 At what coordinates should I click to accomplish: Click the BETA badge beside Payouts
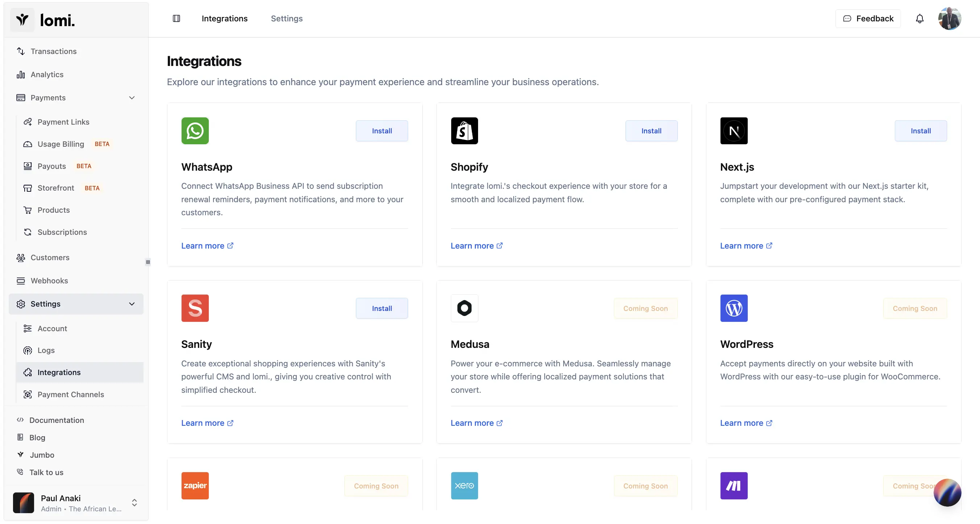pos(84,166)
